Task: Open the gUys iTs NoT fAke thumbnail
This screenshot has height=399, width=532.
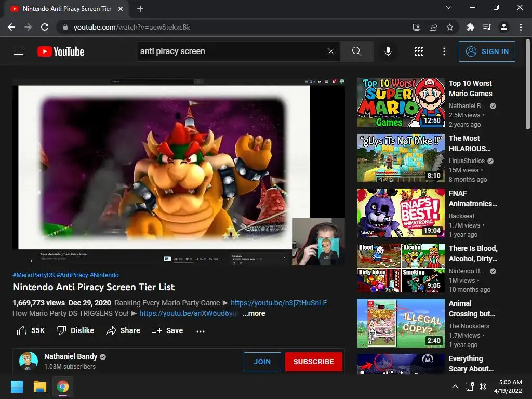Action: pyautogui.click(x=401, y=158)
